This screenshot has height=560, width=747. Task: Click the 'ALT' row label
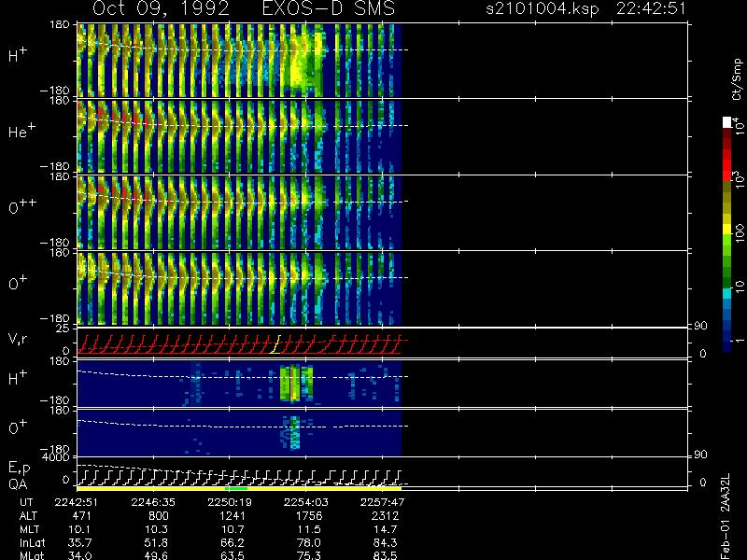(28, 516)
